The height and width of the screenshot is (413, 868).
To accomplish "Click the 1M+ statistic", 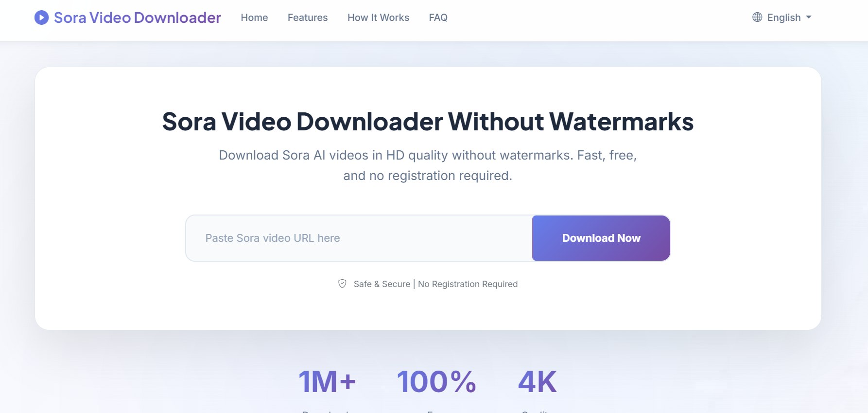I will [x=327, y=382].
